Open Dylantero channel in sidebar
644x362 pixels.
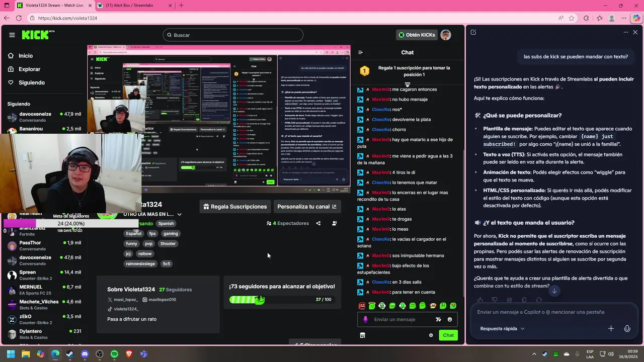44,334
